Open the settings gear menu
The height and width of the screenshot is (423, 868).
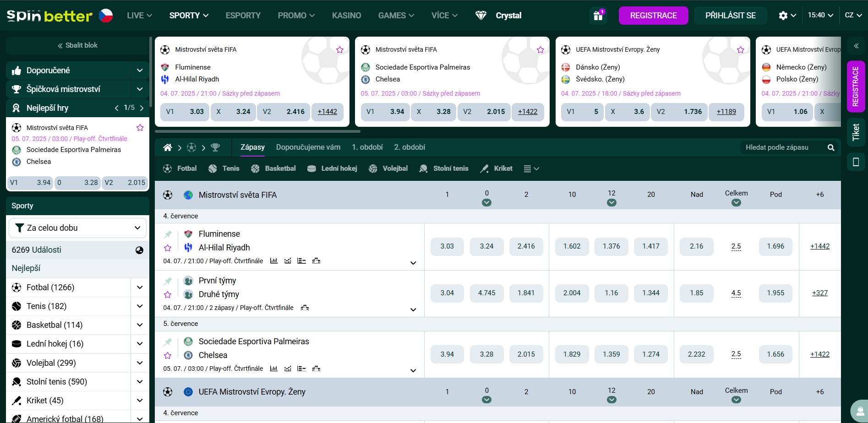click(787, 16)
